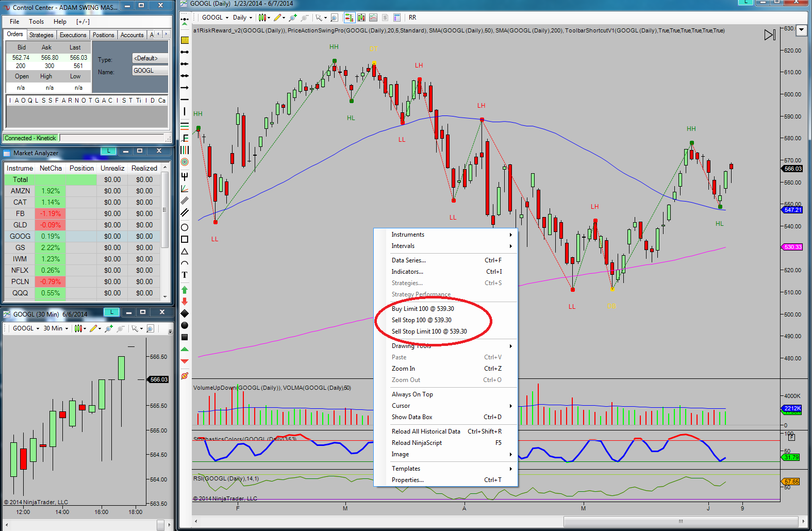Open the Indicators icon in Daily chart toolbar
The image size is (812, 531).
point(373,18)
